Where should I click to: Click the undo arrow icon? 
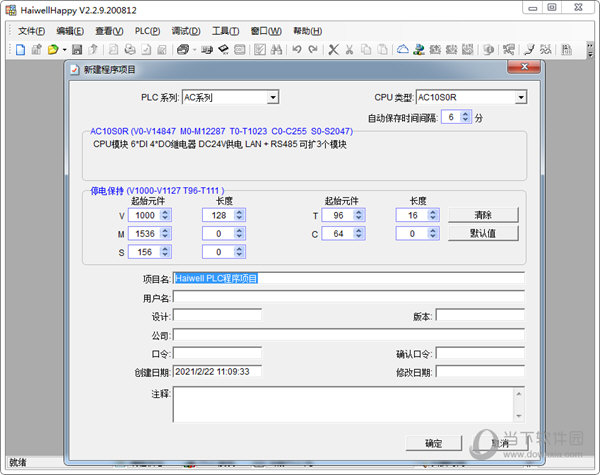coord(297,50)
